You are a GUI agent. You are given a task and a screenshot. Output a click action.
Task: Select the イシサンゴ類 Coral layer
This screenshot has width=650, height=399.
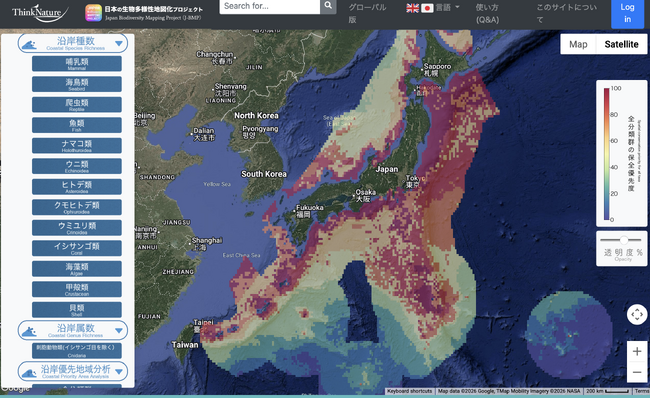click(x=77, y=248)
